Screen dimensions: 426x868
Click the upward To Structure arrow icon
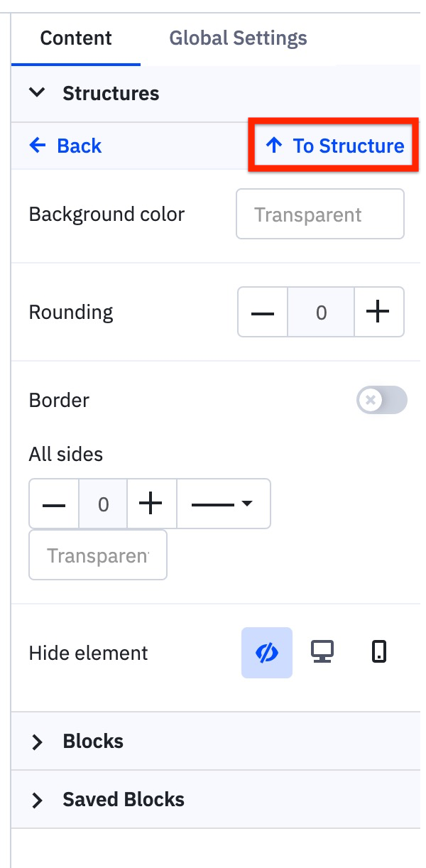click(273, 145)
